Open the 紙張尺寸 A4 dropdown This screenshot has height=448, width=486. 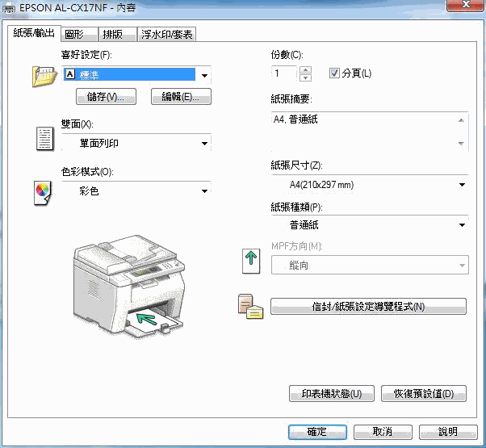tap(370, 185)
